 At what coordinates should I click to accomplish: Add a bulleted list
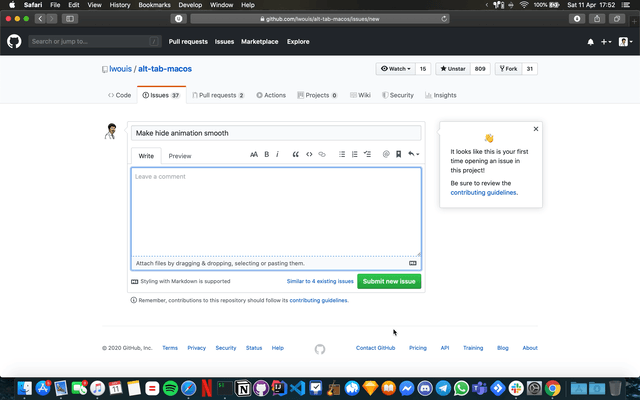[342, 154]
